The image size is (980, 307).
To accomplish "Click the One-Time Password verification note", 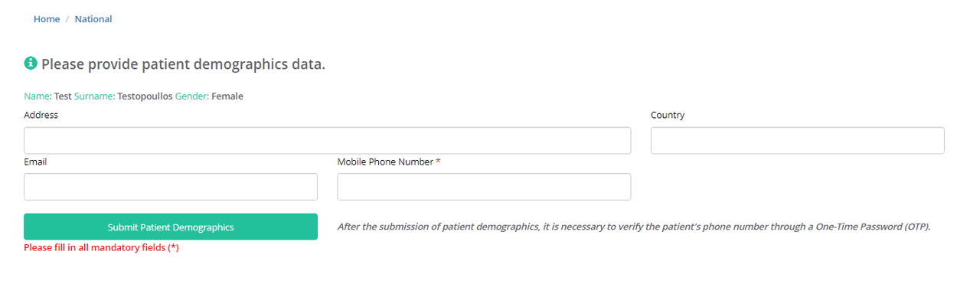I will point(633,227).
